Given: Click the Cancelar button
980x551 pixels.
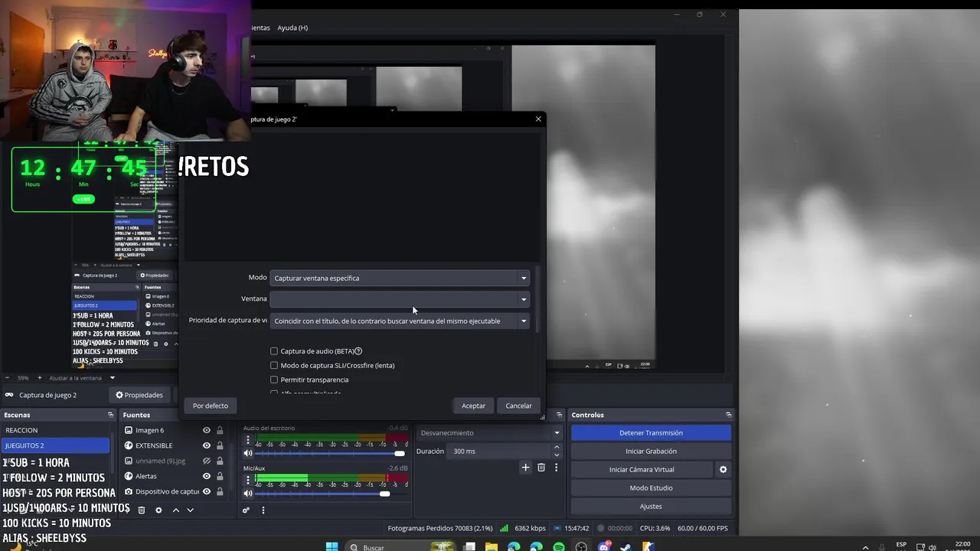Looking at the screenshot, I should tap(518, 406).
